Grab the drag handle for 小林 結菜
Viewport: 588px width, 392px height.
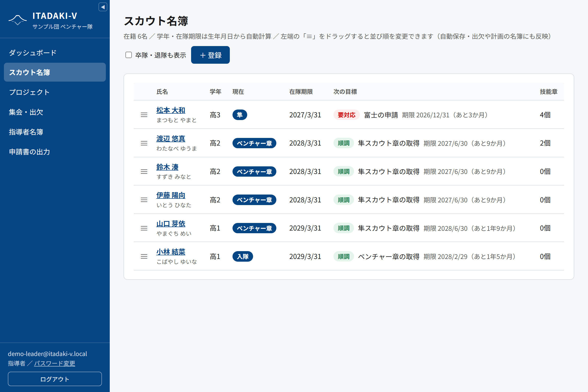tap(144, 256)
